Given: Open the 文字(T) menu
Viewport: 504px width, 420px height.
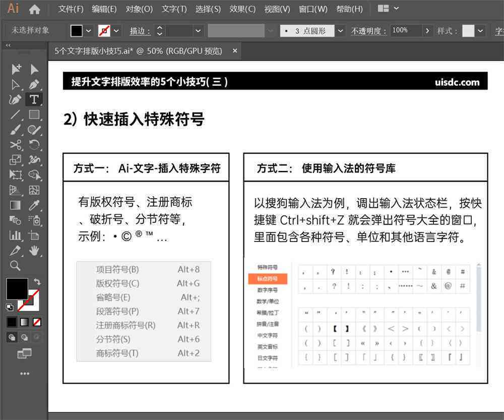Looking at the screenshot, I should pos(174,9).
